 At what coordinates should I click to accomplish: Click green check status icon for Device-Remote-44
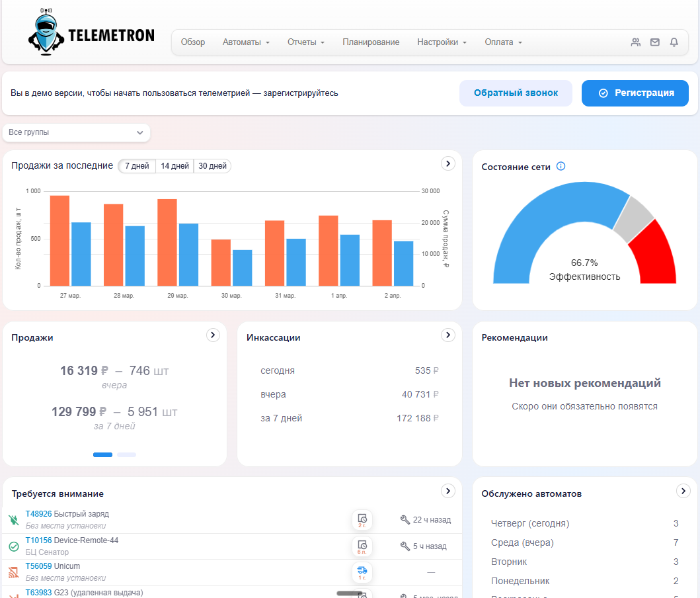pos(14,546)
